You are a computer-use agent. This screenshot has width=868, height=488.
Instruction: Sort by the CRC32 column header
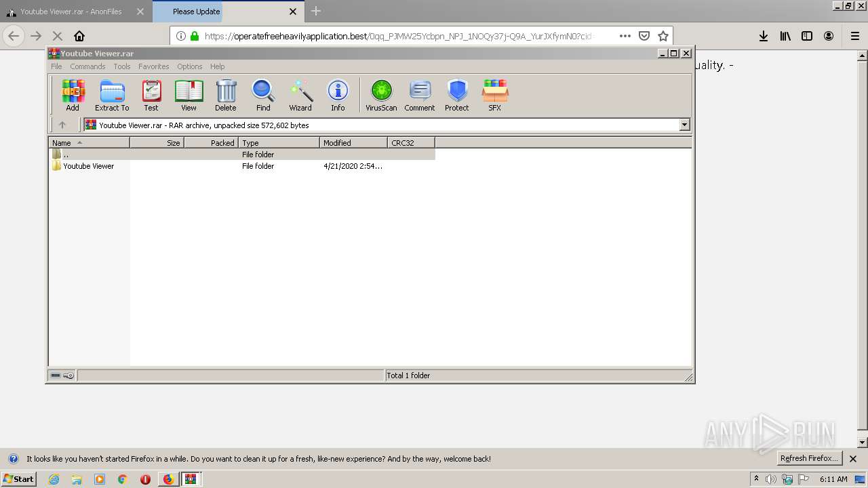(411, 142)
